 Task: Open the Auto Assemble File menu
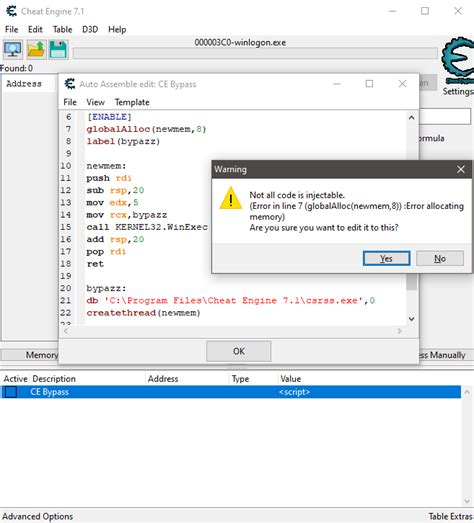tap(70, 102)
